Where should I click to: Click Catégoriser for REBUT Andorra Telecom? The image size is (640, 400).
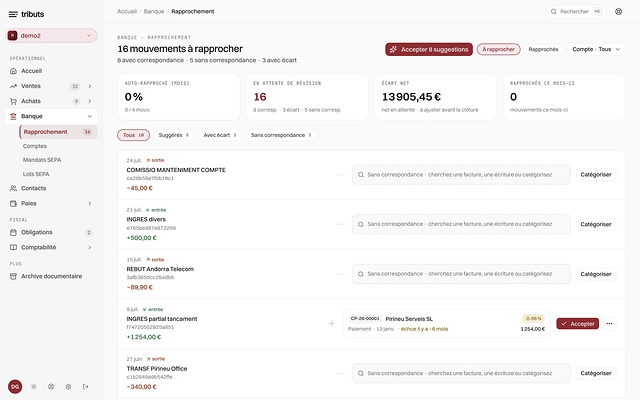596,274
